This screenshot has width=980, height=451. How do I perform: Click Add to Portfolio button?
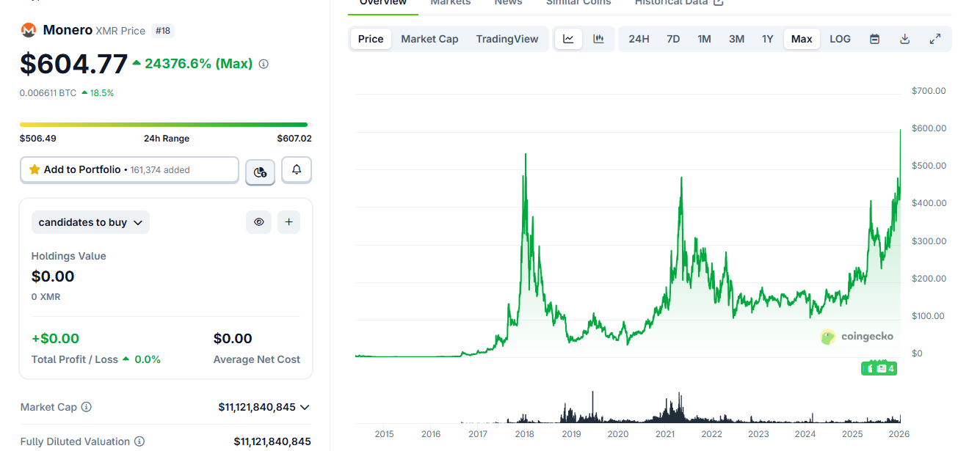click(x=129, y=169)
